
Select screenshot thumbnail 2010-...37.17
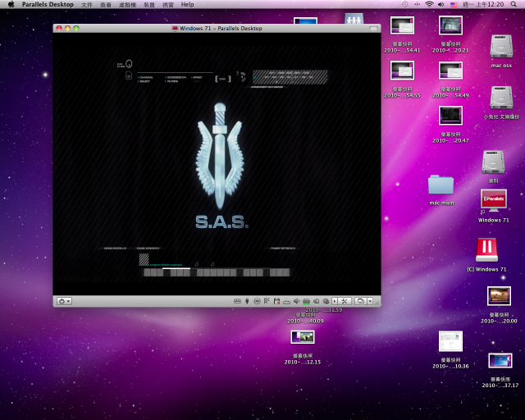pyautogui.click(x=500, y=361)
